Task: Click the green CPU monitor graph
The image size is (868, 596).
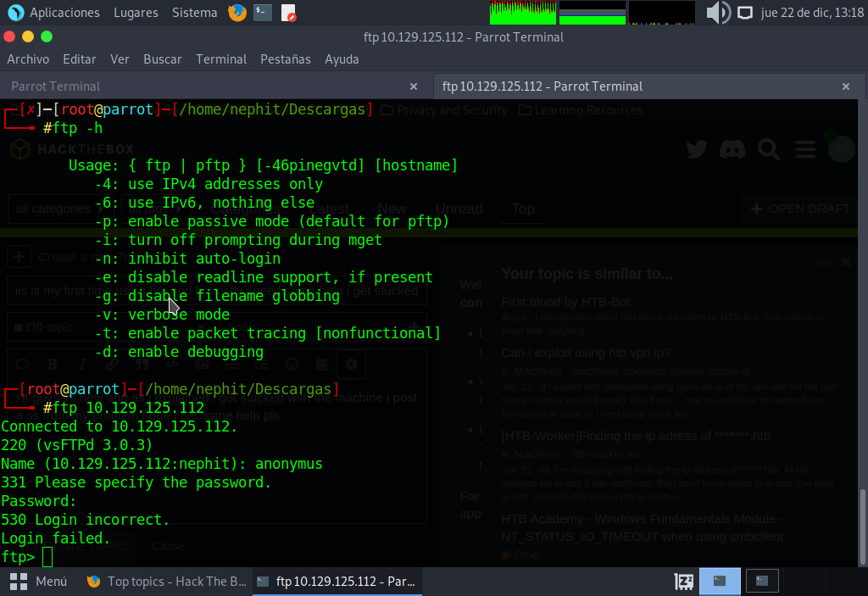Action: click(522, 13)
